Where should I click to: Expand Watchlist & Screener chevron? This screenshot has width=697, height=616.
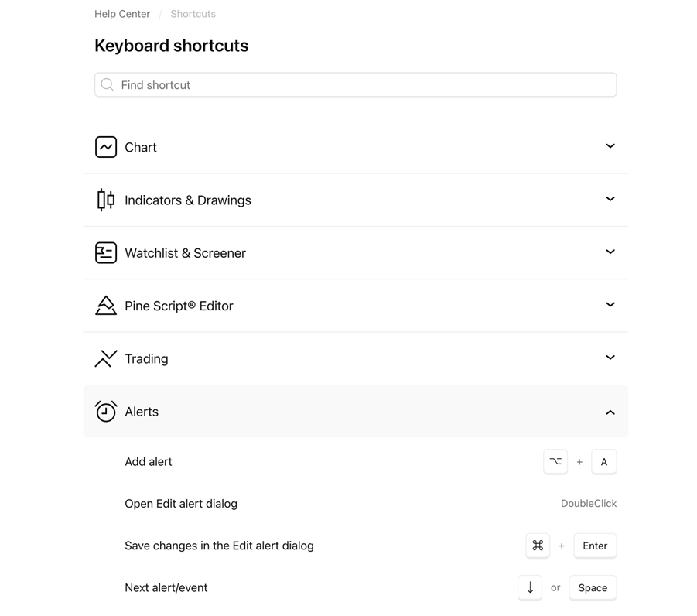click(610, 252)
